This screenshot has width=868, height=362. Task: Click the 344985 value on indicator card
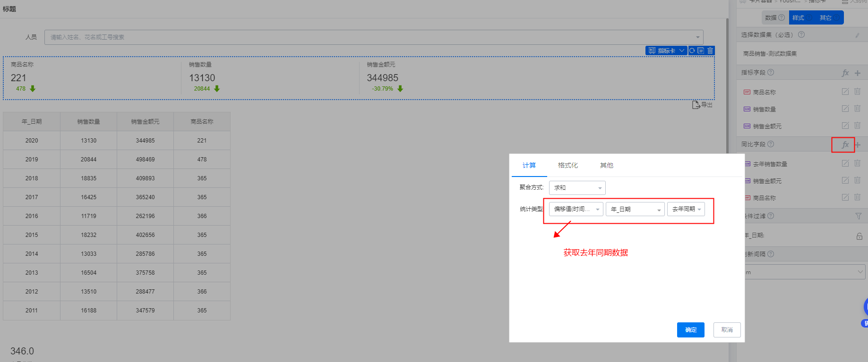[383, 78]
